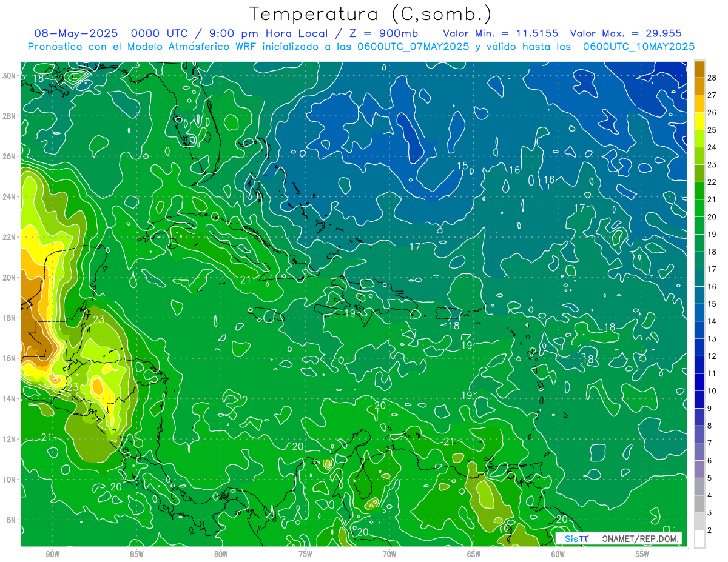This screenshot has height=562, width=728.
Task: Click the colorbar label "9"
Action: pos(710,408)
